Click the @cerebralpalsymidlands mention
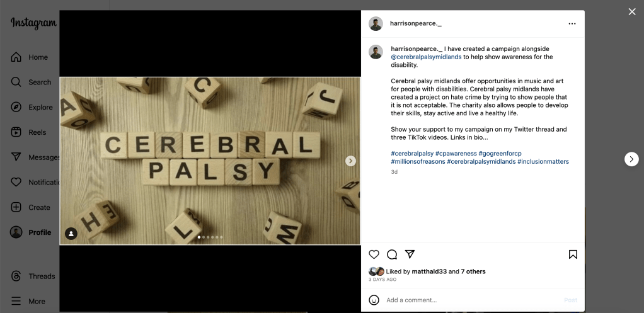644x313 pixels. click(x=426, y=57)
